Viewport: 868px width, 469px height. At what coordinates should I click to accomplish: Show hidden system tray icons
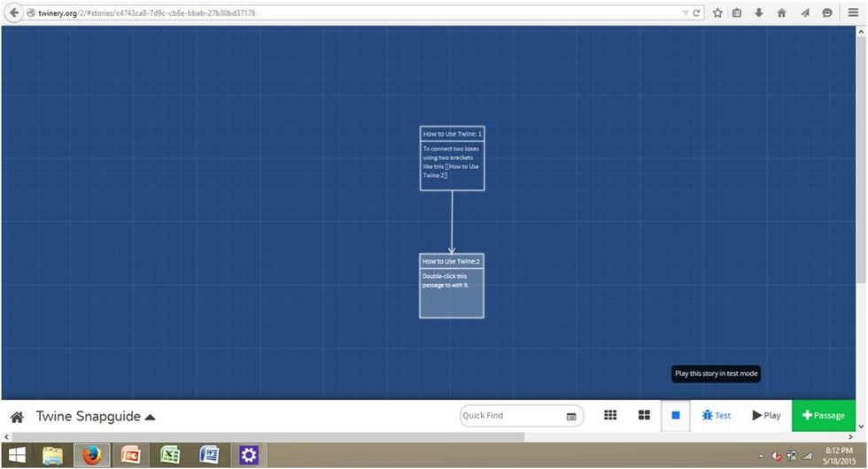click(x=761, y=457)
